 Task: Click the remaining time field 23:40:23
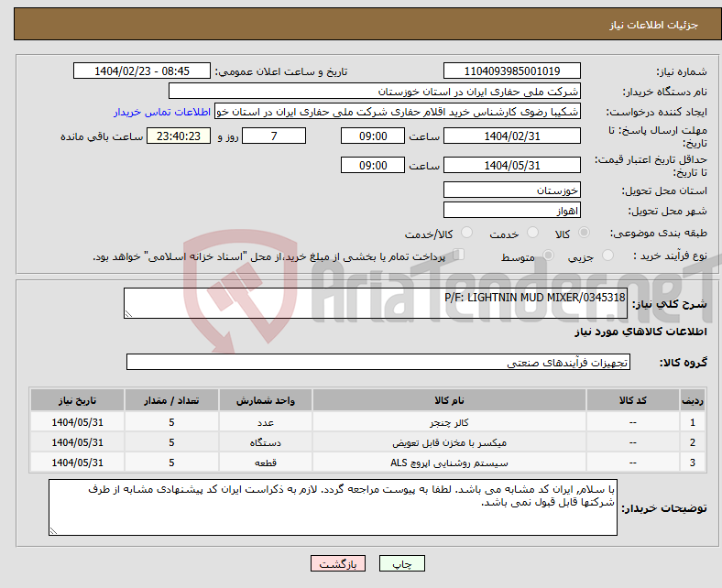point(179,136)
